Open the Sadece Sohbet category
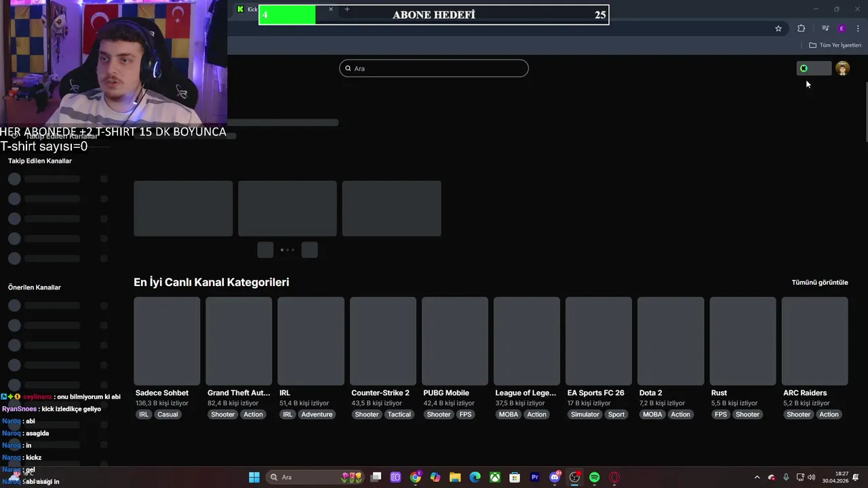The image size is (868, 488). [x=162, y=393]
